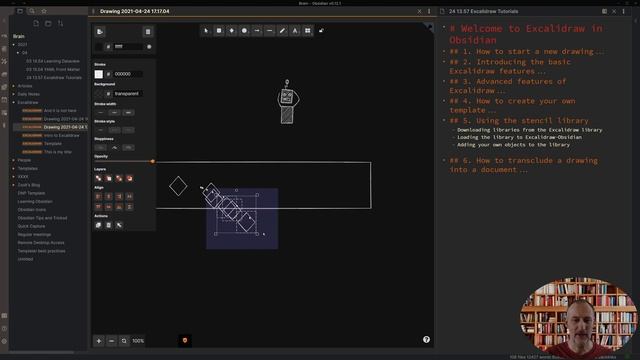This screenshot has height=360, width=640.
Task: Zoom out the canvas
Action: point(111,341)
